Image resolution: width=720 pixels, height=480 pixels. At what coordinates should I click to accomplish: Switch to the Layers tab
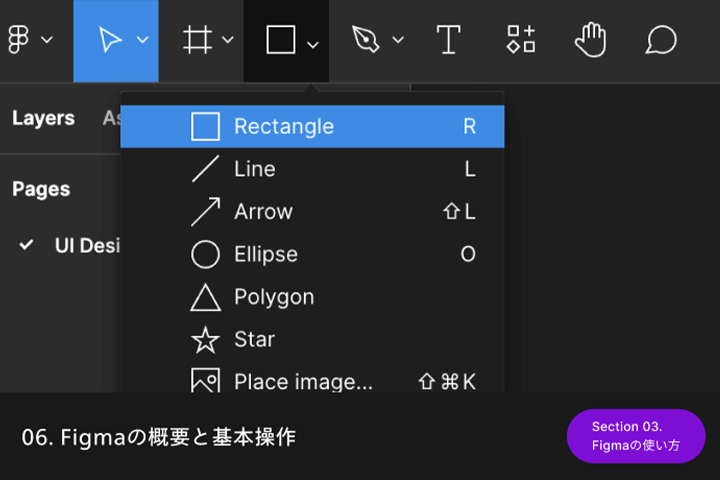[44, 119]
